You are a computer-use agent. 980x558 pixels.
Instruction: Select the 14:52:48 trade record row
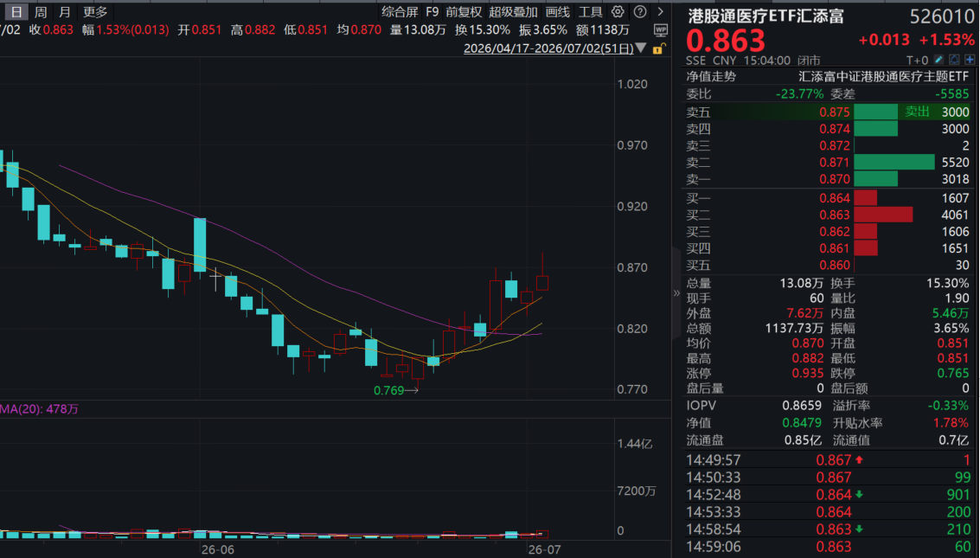pyautogui.click(x=828, y=494)
